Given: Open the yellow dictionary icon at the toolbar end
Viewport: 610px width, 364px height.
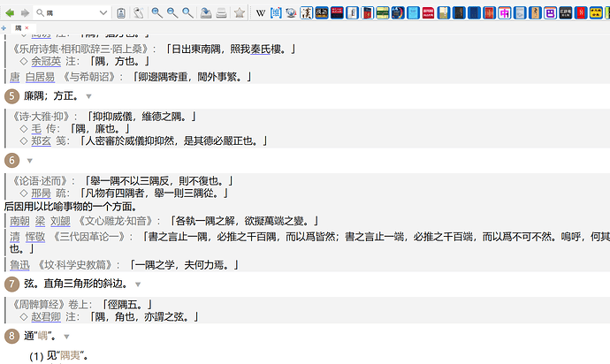Looking at the screenshot, I should pyautogui.click(x=596, y=13).
